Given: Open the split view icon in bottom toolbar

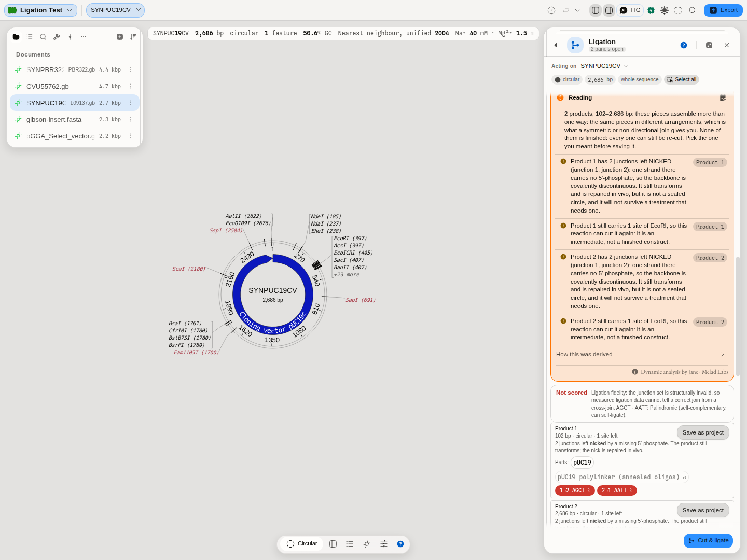Looking at the screenshot, I should (333, 544).
